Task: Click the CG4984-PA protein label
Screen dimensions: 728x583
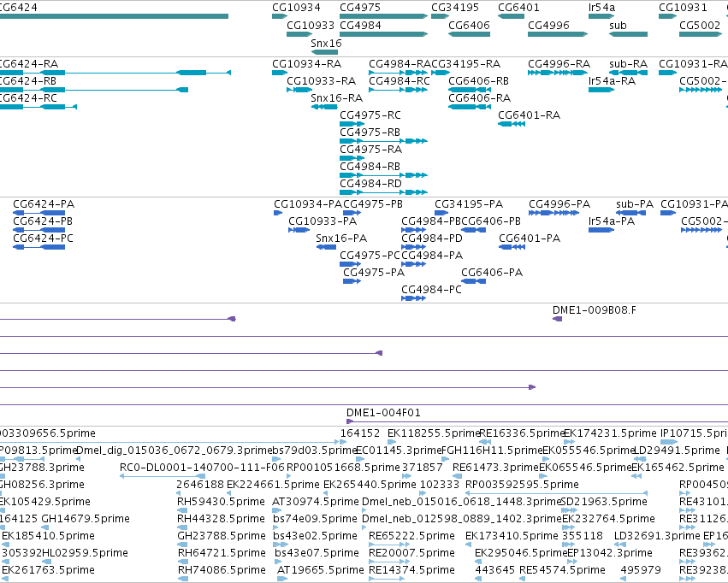Action: point(432,256)
